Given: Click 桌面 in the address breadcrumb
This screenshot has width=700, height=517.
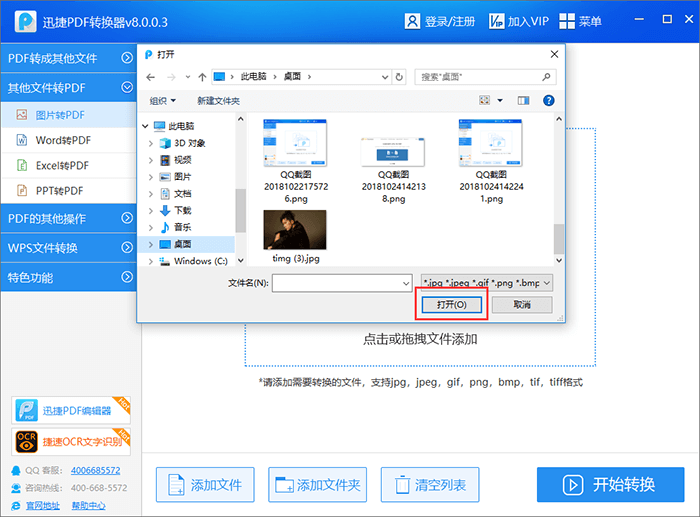Looking at the screenshot, I should pos(292,77).
